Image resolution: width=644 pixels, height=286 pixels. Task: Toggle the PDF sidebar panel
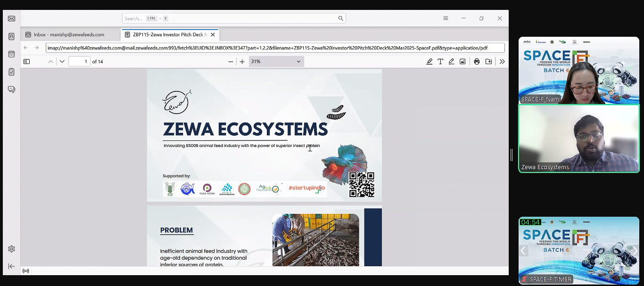pyautogui.click(x=26, y=62)
